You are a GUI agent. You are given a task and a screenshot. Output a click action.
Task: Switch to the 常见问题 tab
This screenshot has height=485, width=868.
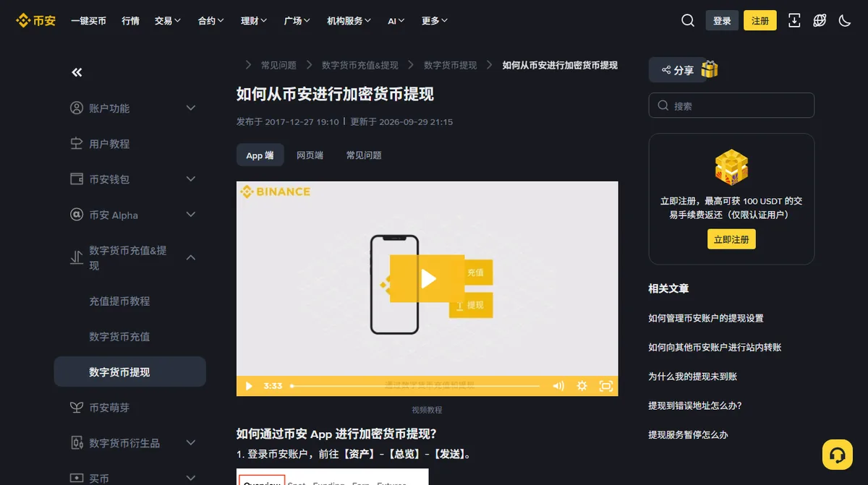click(x=364, y=155)
